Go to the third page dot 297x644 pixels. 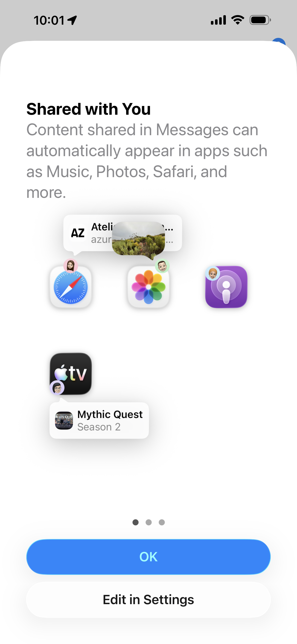[162, 522]
